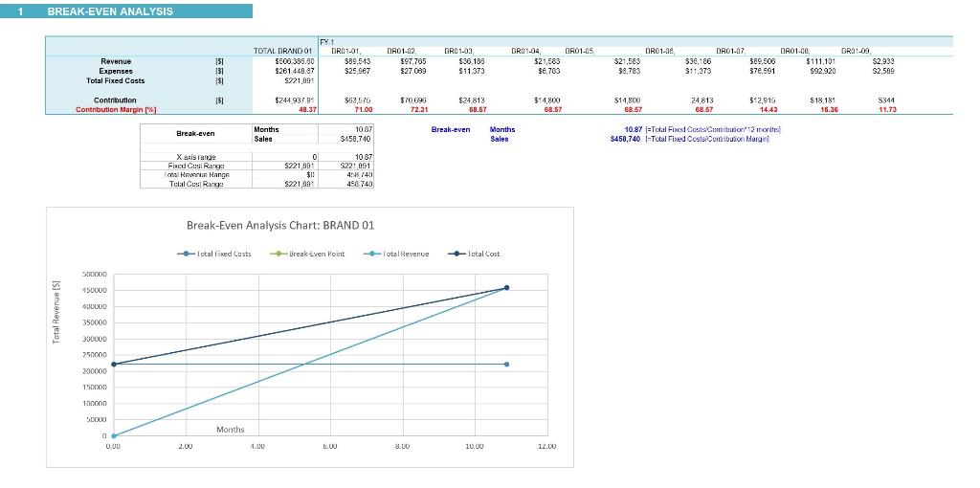The image size is (980, 488).
Task: Select the Break-Even Analysis Chart: BRAND 01 title
Action: 280,225
